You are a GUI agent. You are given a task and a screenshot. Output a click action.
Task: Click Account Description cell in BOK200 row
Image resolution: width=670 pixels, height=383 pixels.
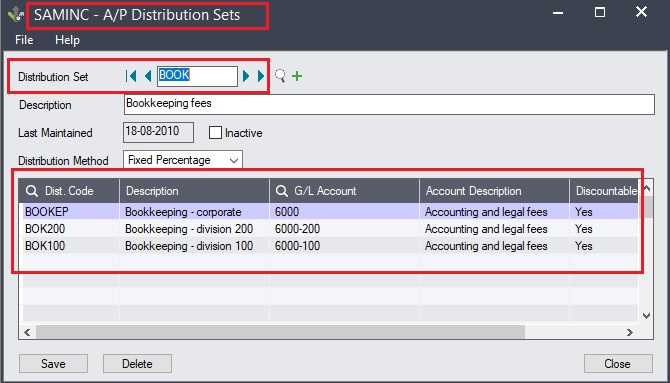[494, 229]
